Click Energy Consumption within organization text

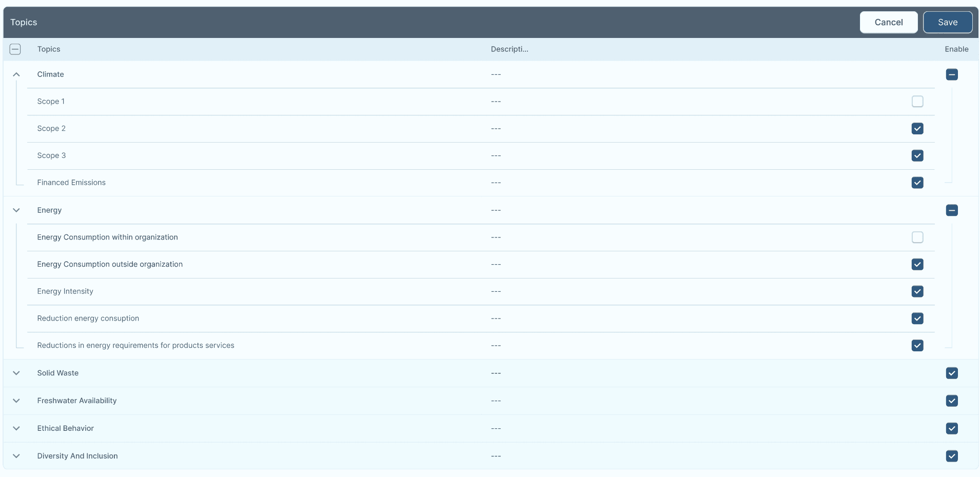[x=107, y=237]
